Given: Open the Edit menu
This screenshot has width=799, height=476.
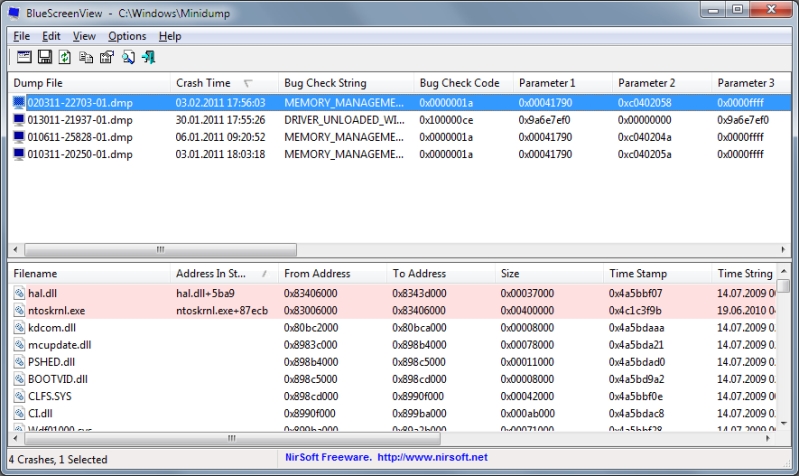Looking at the screenshot, I should [51, 36].
